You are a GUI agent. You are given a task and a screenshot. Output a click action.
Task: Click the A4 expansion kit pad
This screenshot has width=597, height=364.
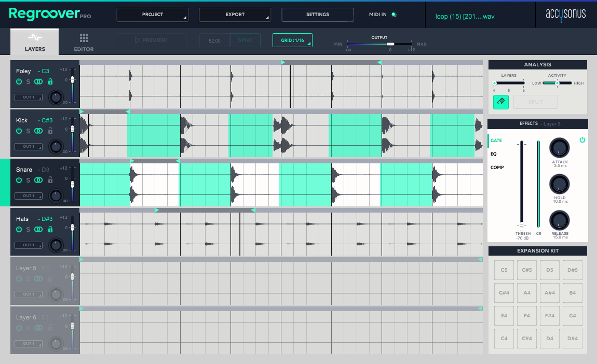(x=526, y=293)
